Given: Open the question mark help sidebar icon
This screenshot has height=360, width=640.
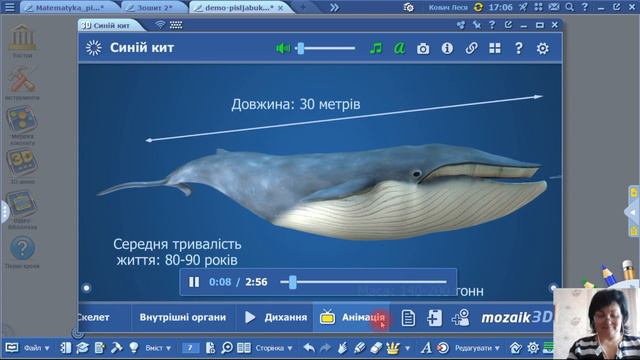Looking at the screenshot, I should tap(22, 252).
